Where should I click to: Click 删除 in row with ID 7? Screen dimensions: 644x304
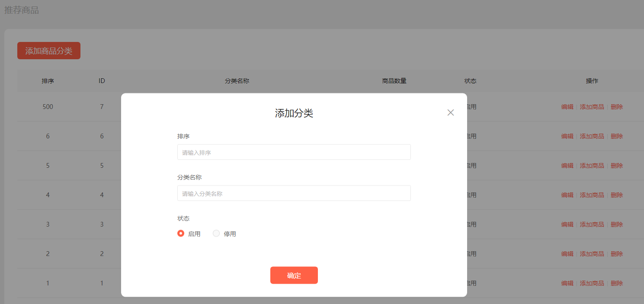pos(617,107)
